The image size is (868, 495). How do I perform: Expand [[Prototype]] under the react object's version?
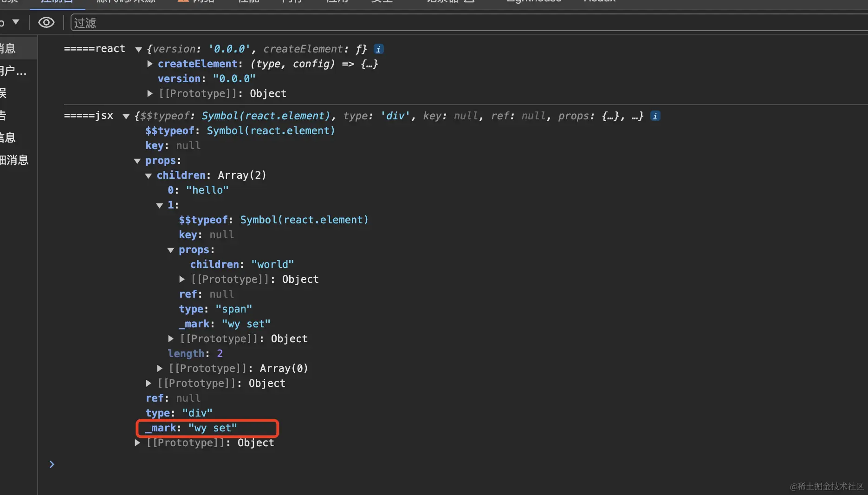click(x=150, y=94)
